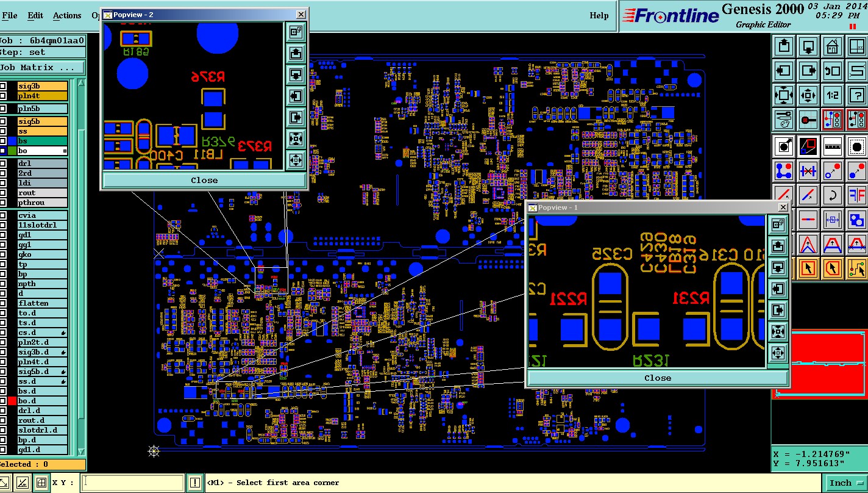The image size is (868, 493).
Task: Select the 11slotdrl layer name
Action: pos(42,225)
